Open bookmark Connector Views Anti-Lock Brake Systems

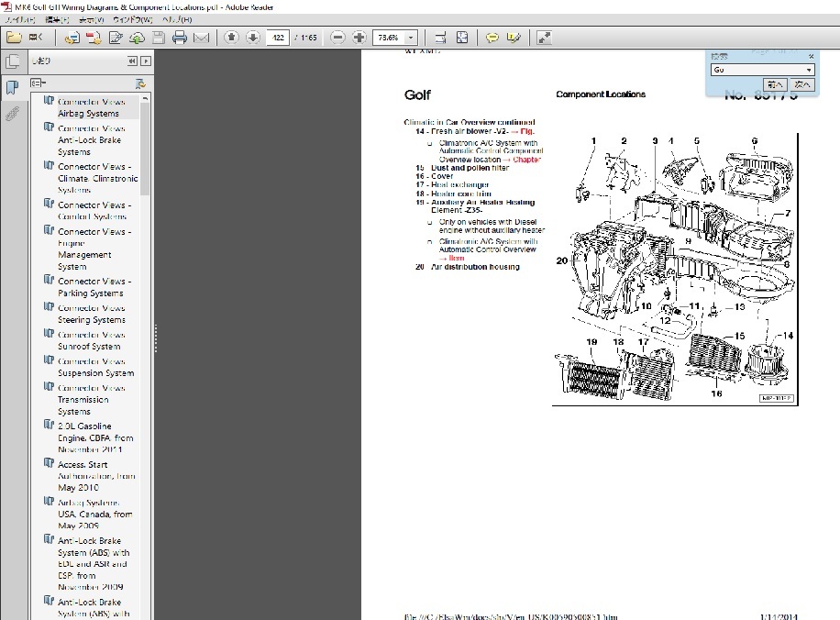tap(91, 140)
